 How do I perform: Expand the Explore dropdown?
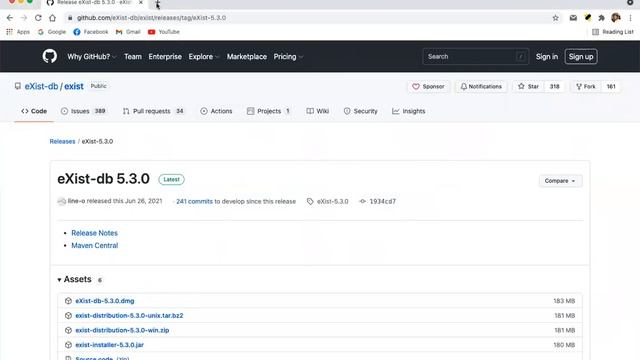[204, 57]
